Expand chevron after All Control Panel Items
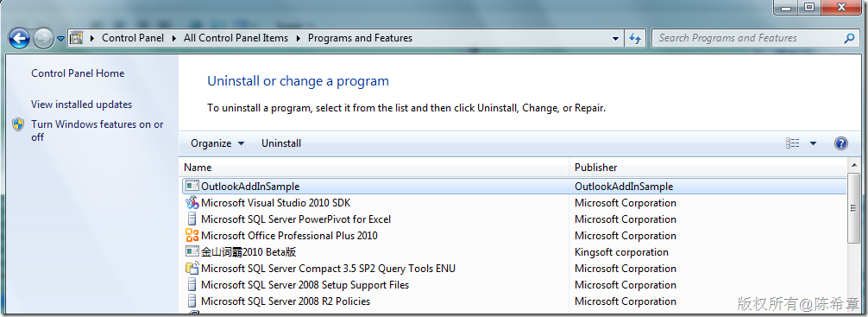Image resolution: width=868 pixels, height=317 pixels. click(298, 38)
